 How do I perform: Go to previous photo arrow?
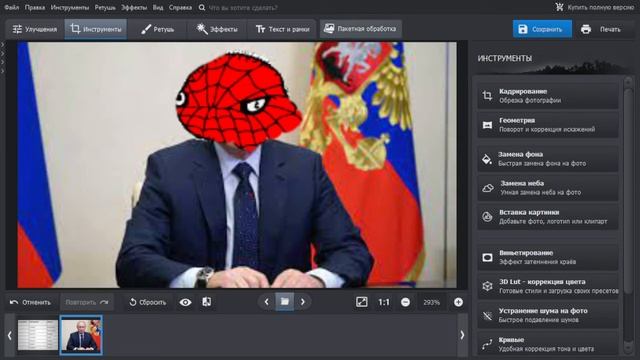[x=267, y=302]
